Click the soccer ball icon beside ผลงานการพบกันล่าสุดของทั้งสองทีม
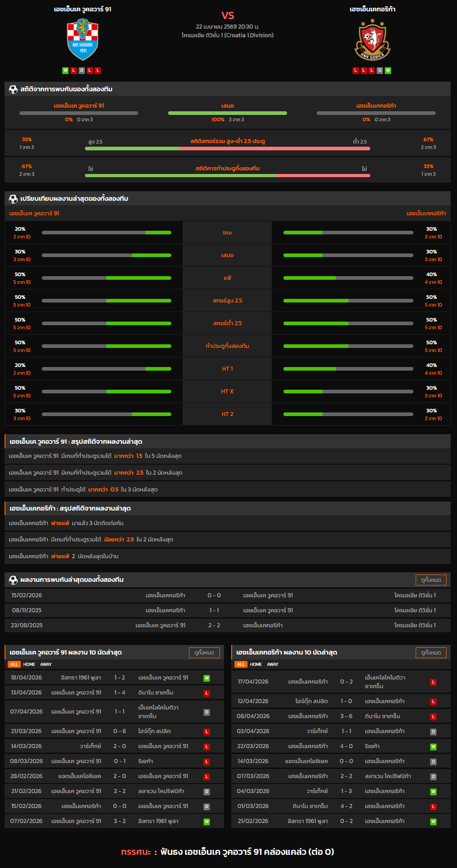Image resolution: width=457 pixels, height=868 pixels. coord(13,580)
